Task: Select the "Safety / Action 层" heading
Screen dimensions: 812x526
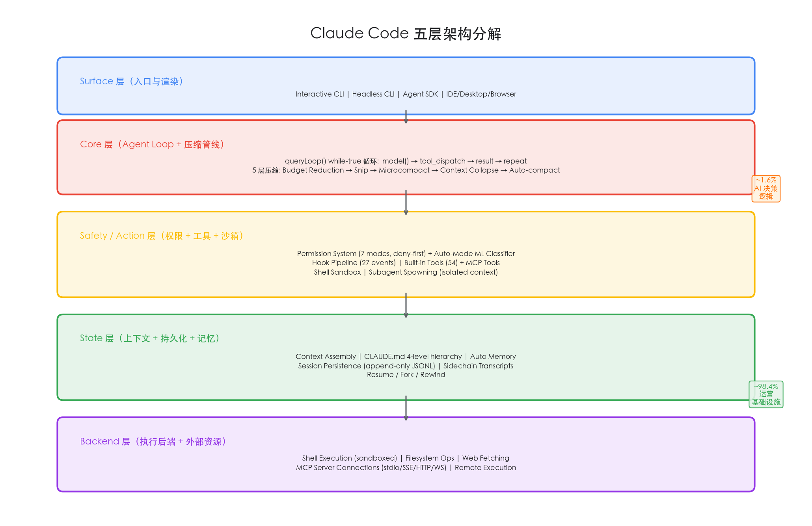Action: pos(162,236)
